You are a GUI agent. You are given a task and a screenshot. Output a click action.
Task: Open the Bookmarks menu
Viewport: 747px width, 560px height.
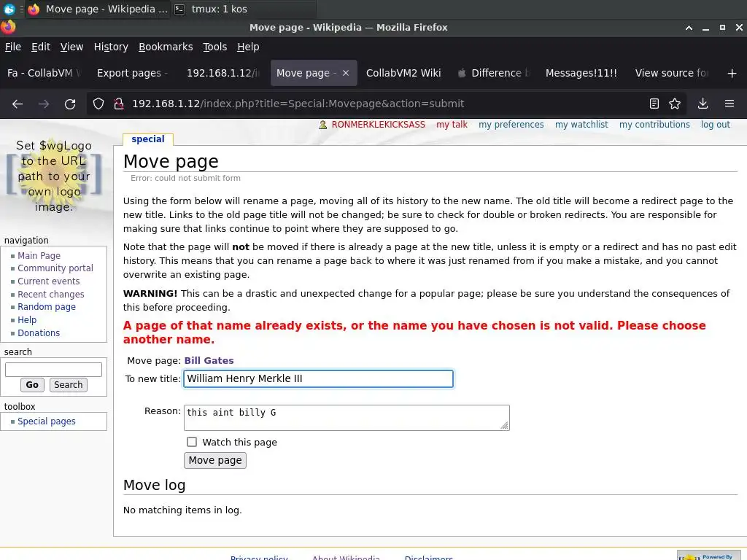click(x=166, y=47)
